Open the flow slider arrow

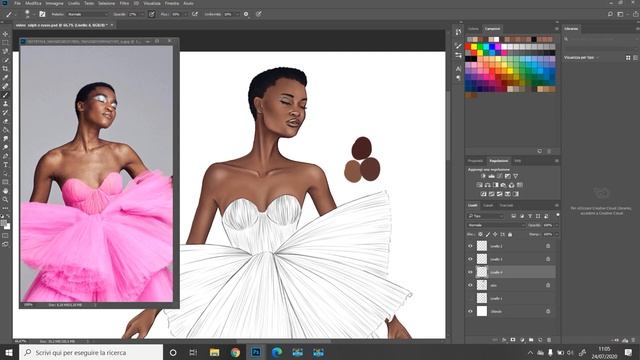click(x=185, y=14)
